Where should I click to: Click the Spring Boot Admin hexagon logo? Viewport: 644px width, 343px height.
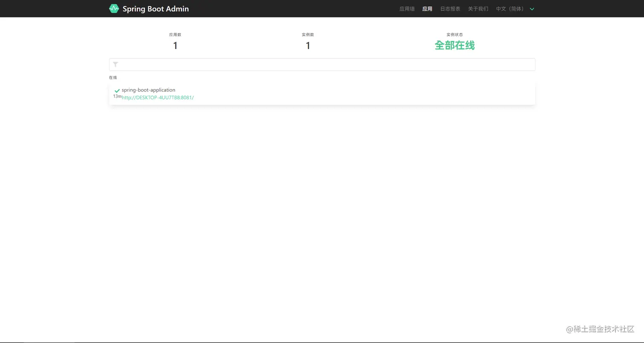(x=114, y=9)
